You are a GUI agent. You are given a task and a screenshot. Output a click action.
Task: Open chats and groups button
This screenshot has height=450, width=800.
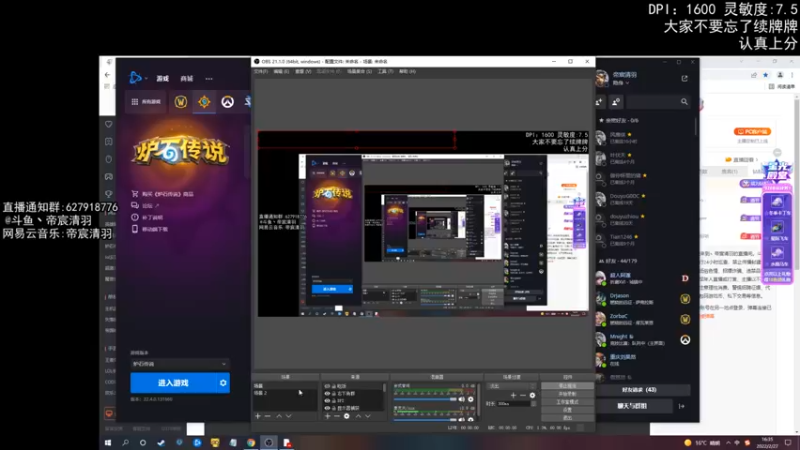click(x=632, y=406)
